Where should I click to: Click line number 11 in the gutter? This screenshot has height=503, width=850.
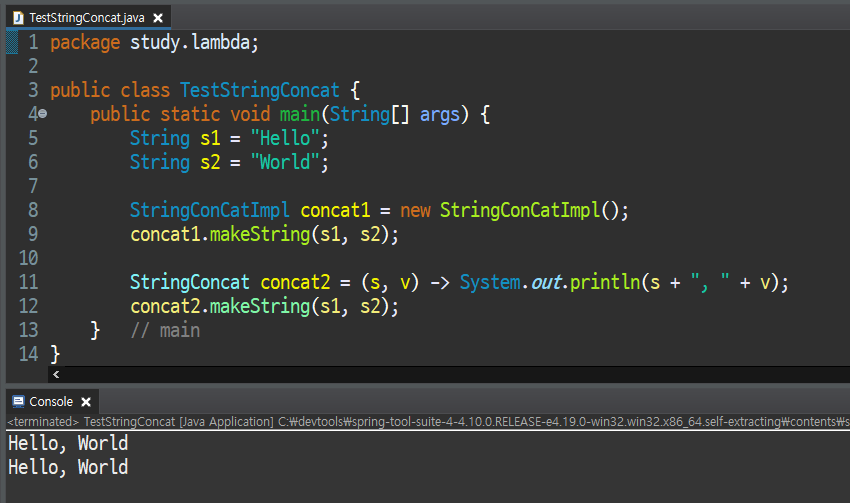28,282
